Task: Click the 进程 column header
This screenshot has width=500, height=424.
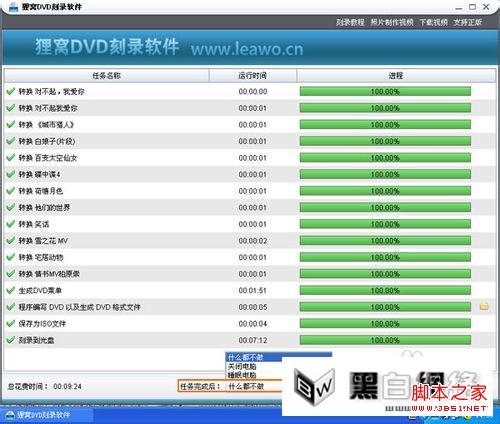Action: 396,76
